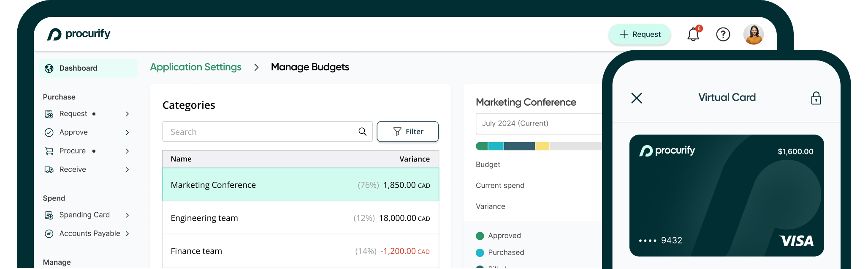
Task: Click the card number ending 9432
Action: [x=660, y=240]
